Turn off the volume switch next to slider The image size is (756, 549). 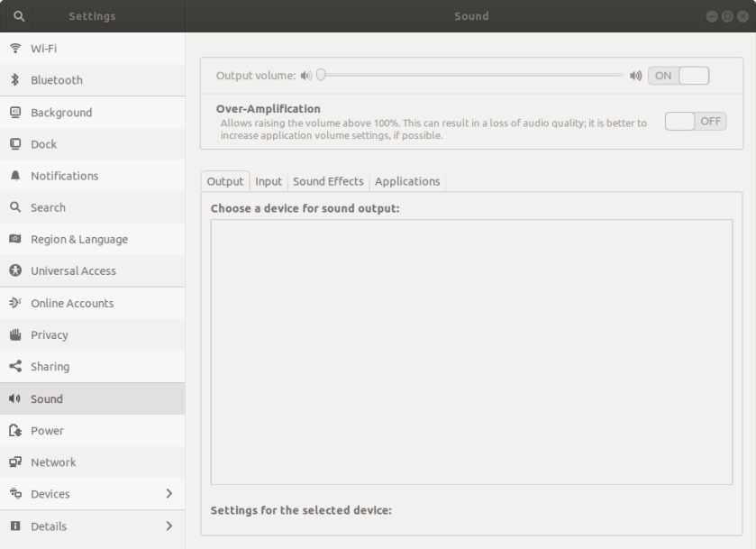[x=679, y=75]
